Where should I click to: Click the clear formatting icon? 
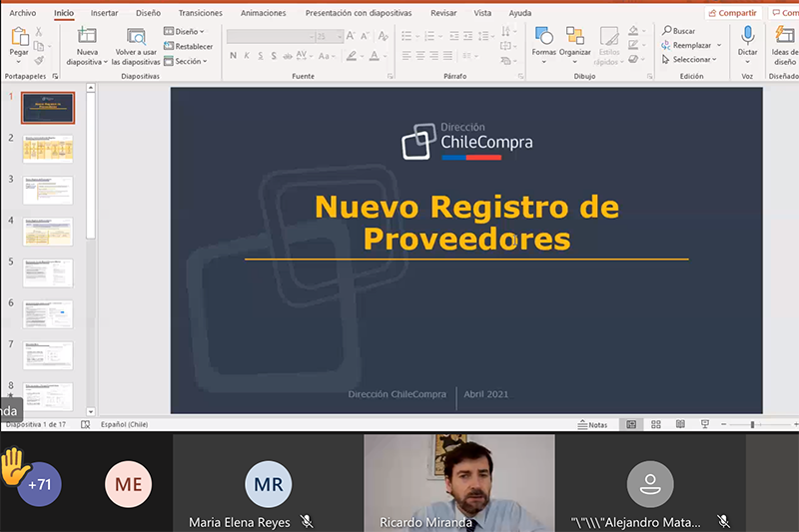pyautogui.click(x=384, y=36)
